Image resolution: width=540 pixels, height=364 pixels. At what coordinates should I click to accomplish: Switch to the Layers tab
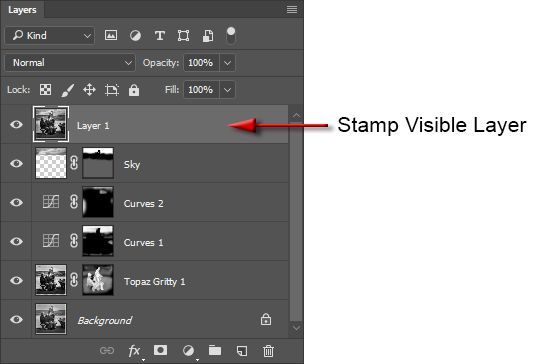click(x=22, y=10)
